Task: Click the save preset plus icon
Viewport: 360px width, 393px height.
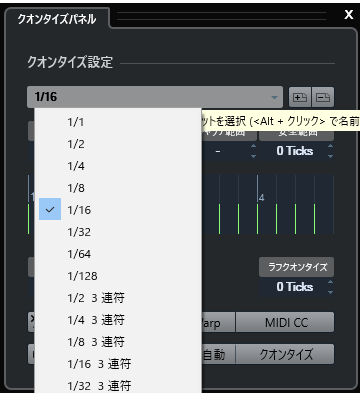Action: (x=300, y=97)
